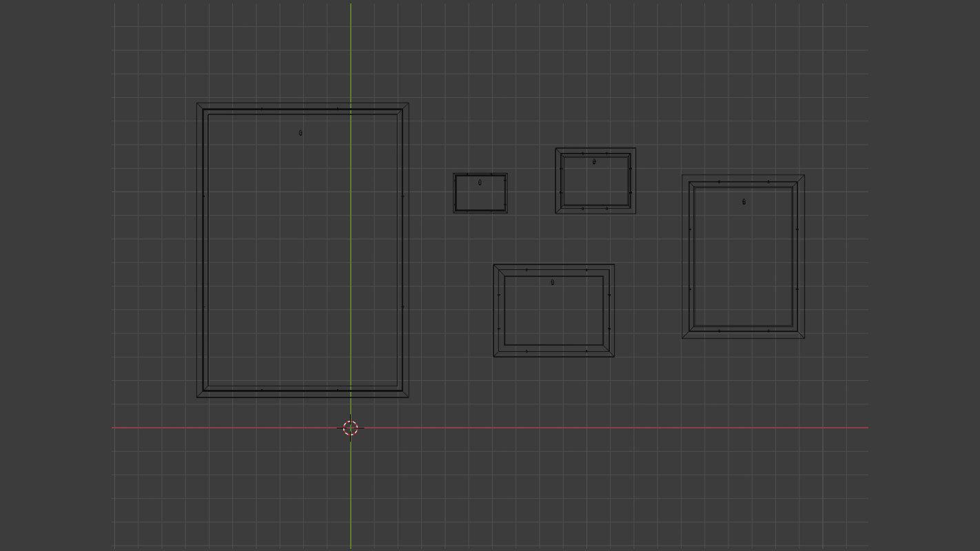Select the tiniest picture frame object
Screen dimensions: 980x551
pos(480,193)
